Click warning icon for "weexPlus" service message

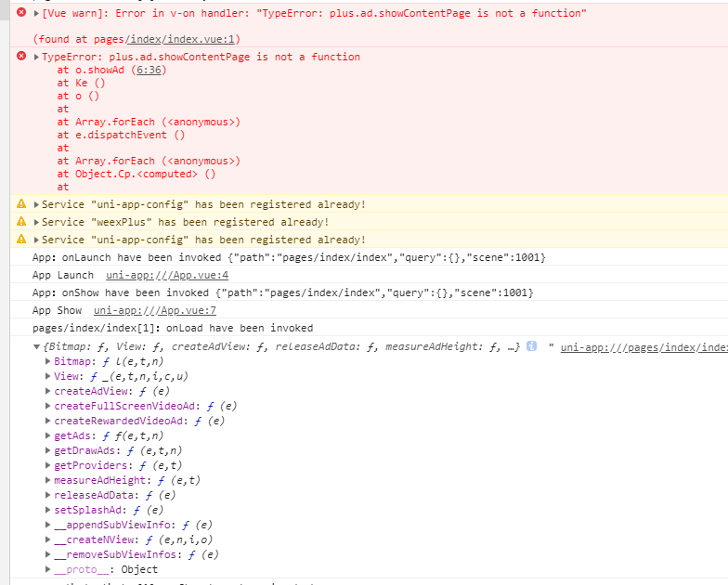click(21, 222)
